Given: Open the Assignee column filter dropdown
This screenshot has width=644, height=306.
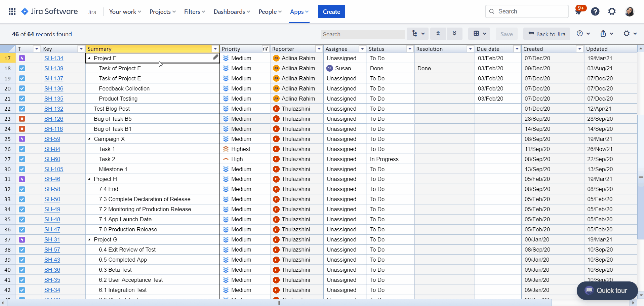Looking at the screenshot, I should click(362, 49).
